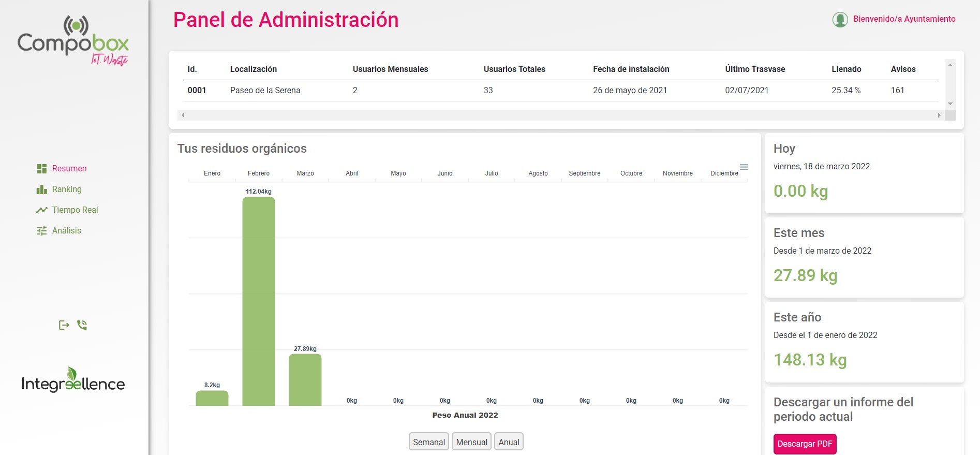This screenshot has width=980, height=455.
Task: Click the phone contact icon
Action: (82, 325)
